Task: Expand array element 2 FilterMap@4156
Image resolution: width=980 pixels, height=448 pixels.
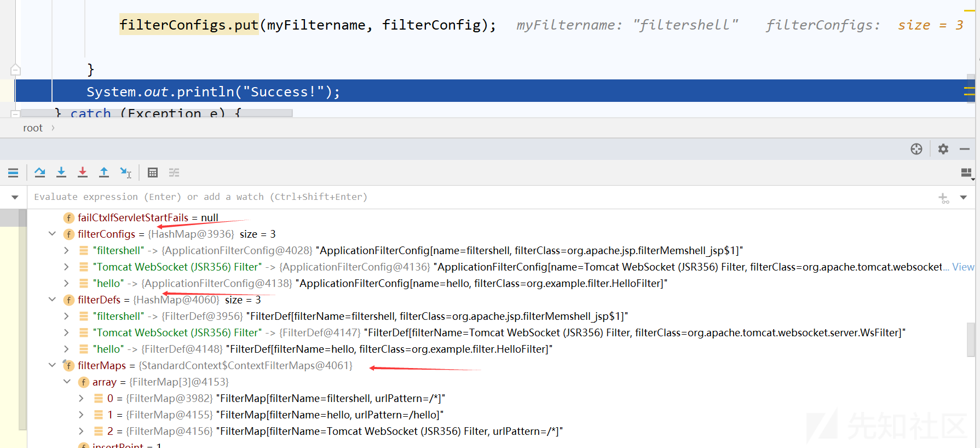Action: pos(81,431)
